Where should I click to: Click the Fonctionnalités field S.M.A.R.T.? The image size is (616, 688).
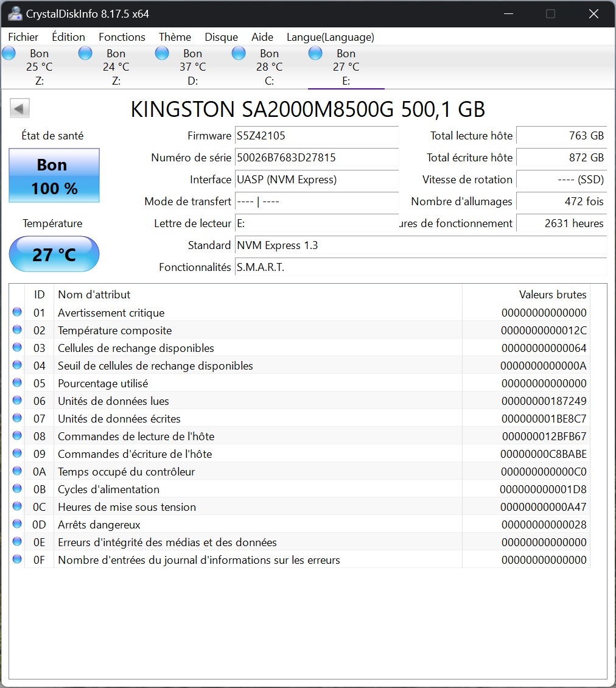[x=421, y=267]
